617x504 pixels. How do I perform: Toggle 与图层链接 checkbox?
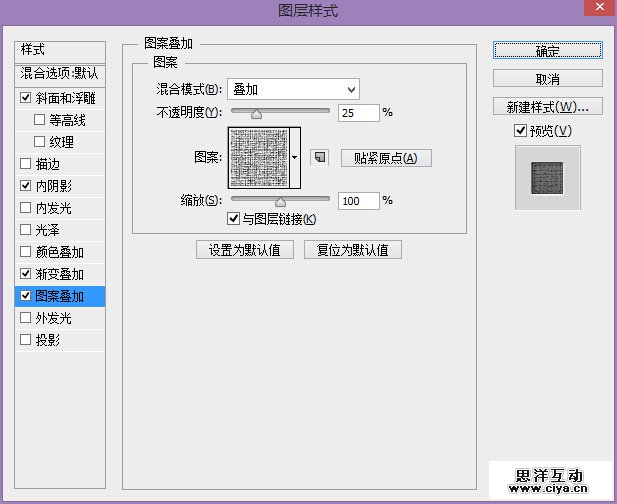click(233, 218)
